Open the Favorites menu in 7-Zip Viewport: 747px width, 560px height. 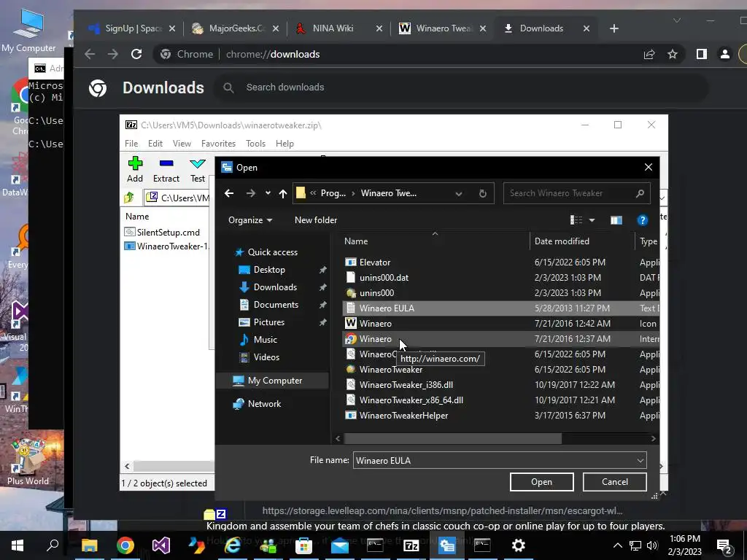pyautogui.click(x=218, y=144)
